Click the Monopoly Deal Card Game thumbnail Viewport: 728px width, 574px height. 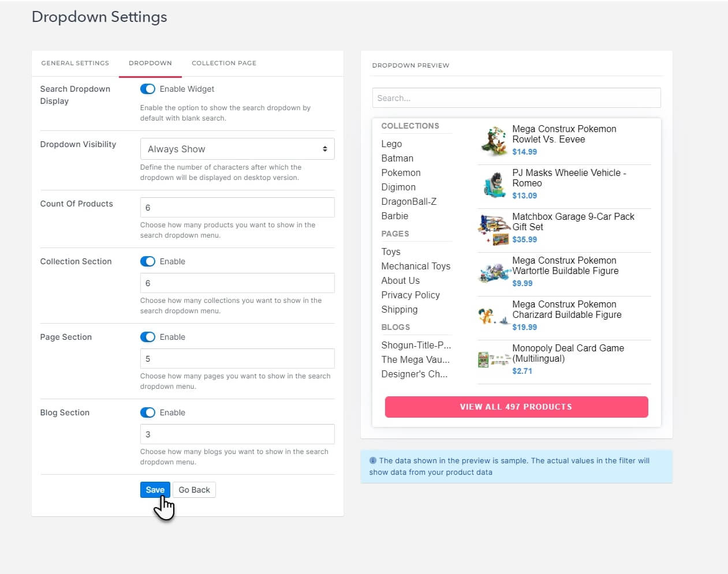click(492, 359)
